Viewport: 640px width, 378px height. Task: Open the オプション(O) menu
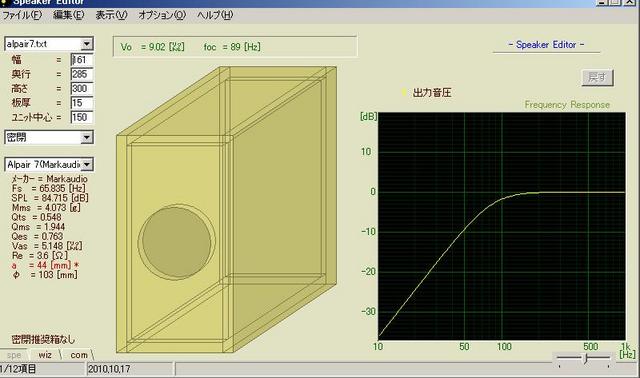(x=162, y=15)
